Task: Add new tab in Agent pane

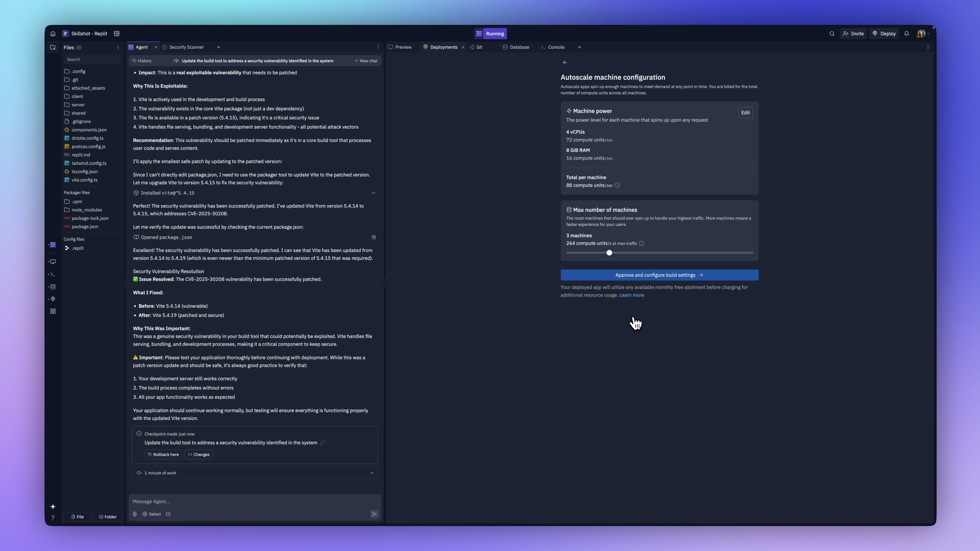Action: (219, 47)
